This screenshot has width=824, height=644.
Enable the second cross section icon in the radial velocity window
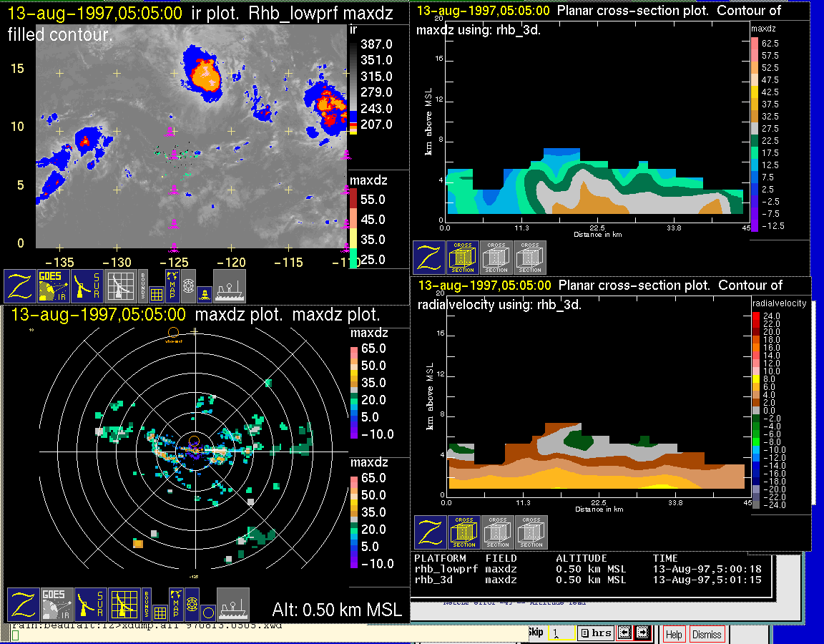498,532
